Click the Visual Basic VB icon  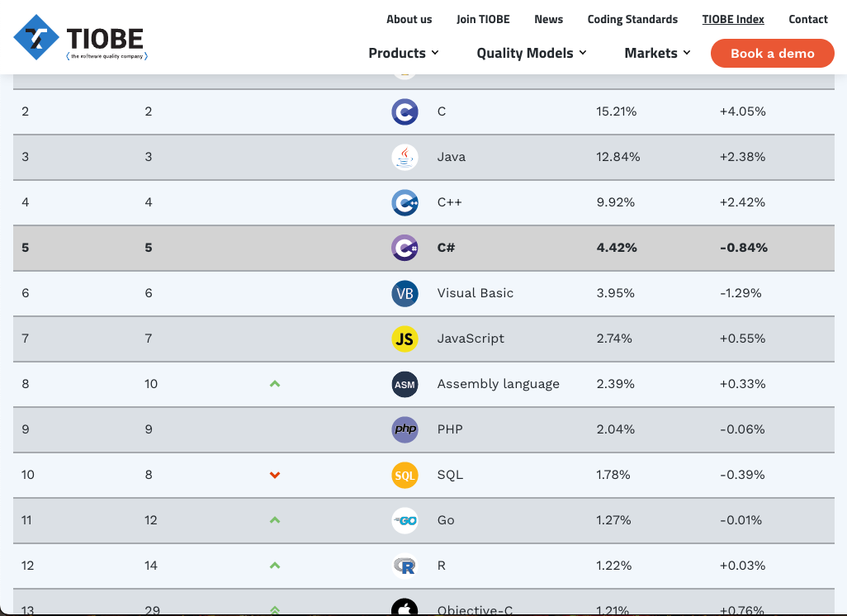[405, 293]
